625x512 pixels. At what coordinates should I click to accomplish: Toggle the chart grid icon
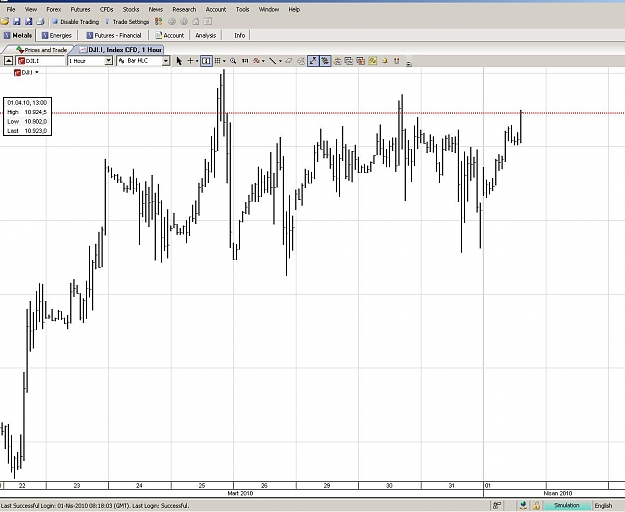coord(217,61)
